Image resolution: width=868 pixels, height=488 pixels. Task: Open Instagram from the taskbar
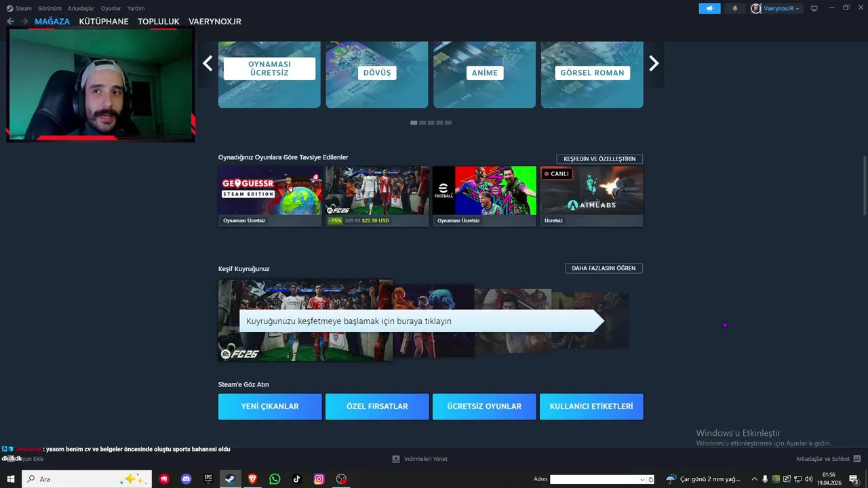(x=319, y=479)
